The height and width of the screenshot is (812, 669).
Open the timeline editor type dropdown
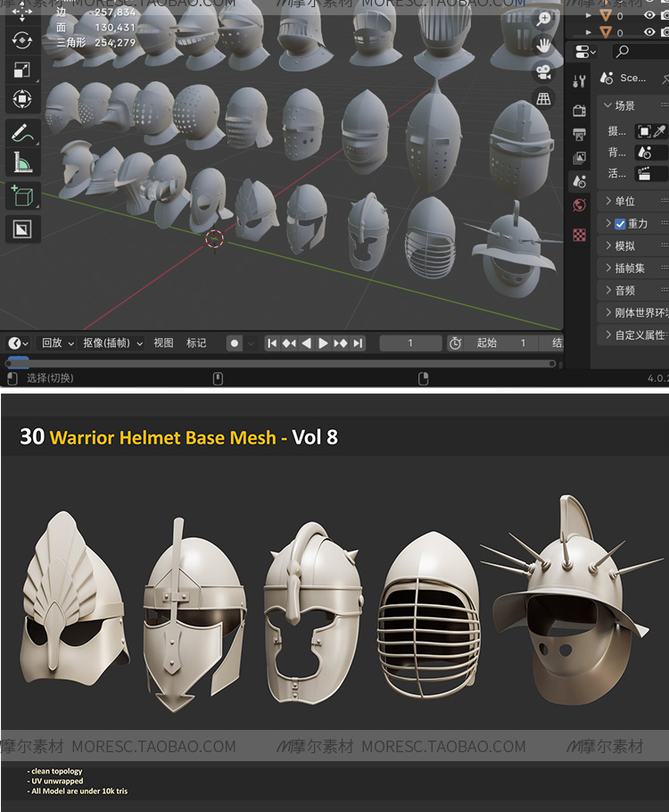coord(18,343)
